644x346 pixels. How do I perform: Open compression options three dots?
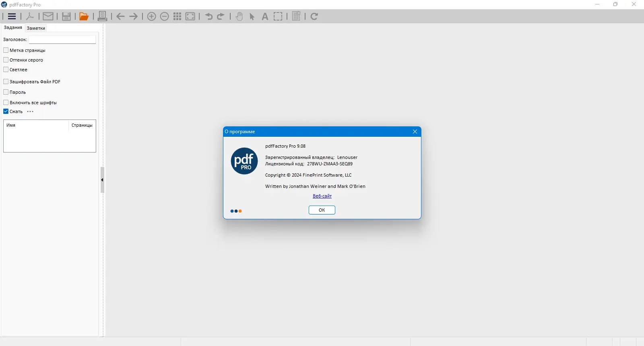30,111
